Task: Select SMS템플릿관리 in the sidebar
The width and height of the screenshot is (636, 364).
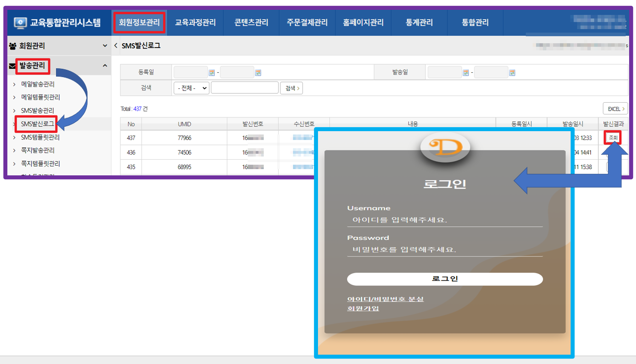Action: 40,137
